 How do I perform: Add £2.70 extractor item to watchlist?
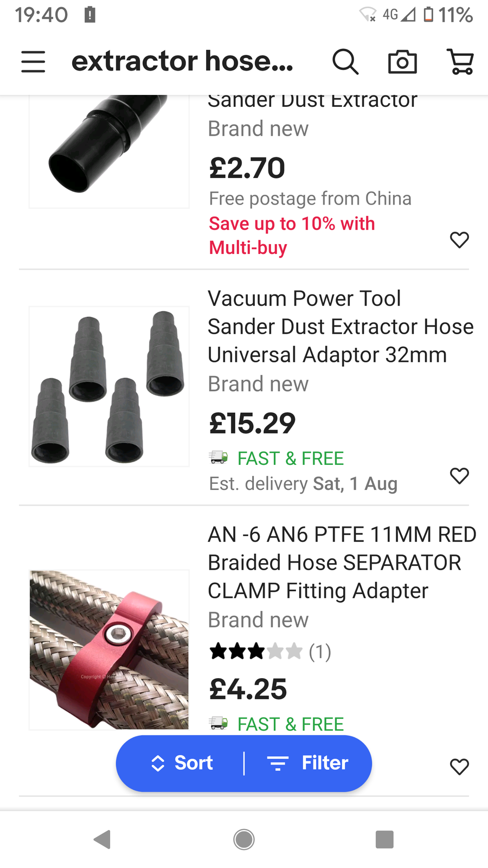point(459,239)
